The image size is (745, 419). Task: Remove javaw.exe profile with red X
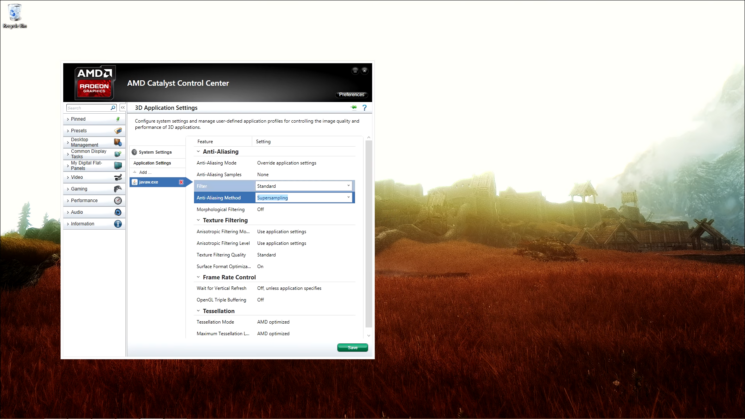(x=181, y=182)
